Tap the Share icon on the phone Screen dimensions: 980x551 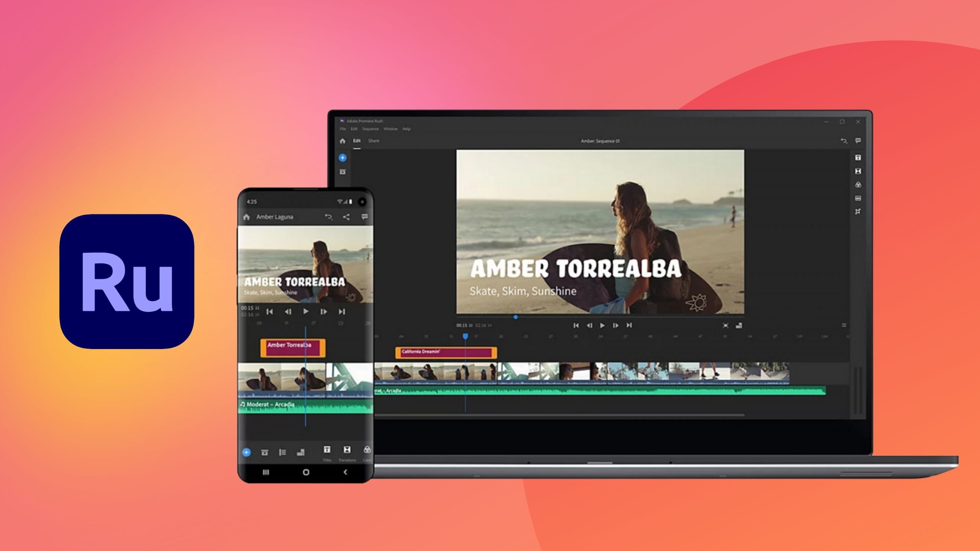point(346,217)
